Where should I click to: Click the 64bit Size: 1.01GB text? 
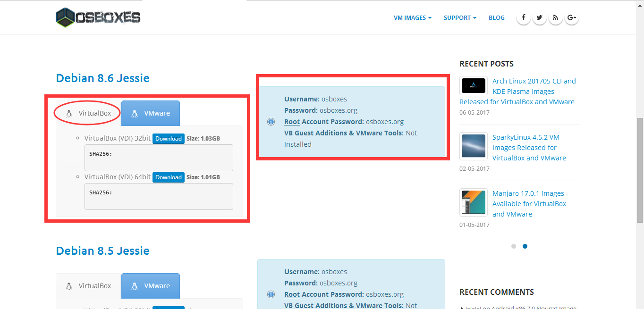(x=203, y=177)
